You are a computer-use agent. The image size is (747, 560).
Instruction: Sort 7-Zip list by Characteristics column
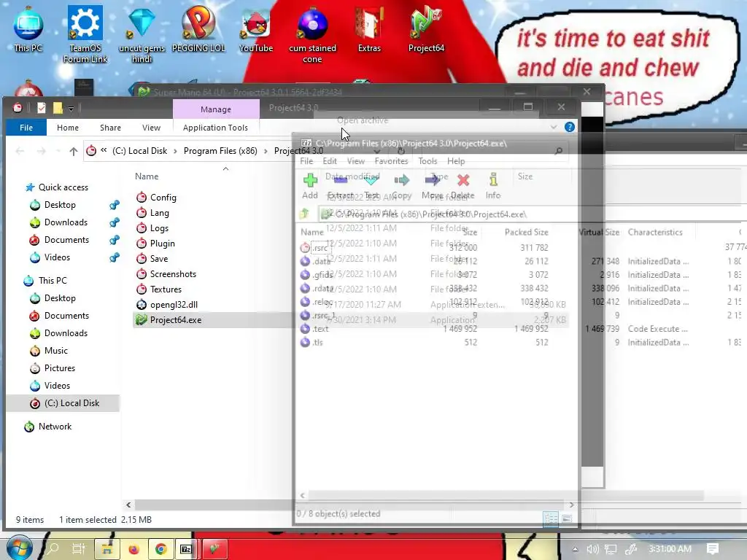coord(655,232)
